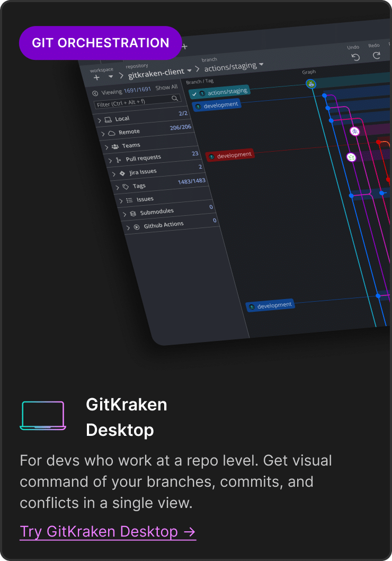
Task: Click the avatar icon on red development label
Action: point(211,157)
